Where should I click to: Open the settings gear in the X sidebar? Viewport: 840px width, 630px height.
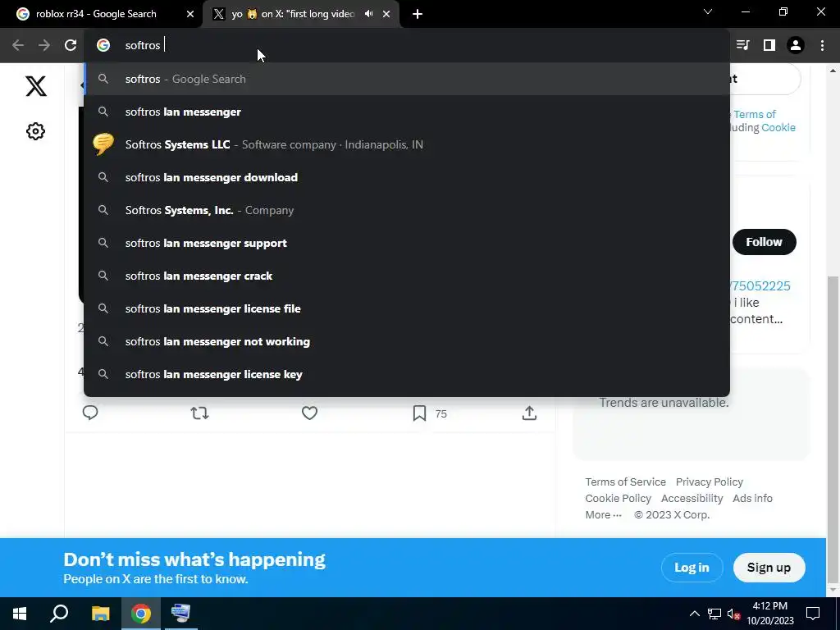(x=35, y=131)
